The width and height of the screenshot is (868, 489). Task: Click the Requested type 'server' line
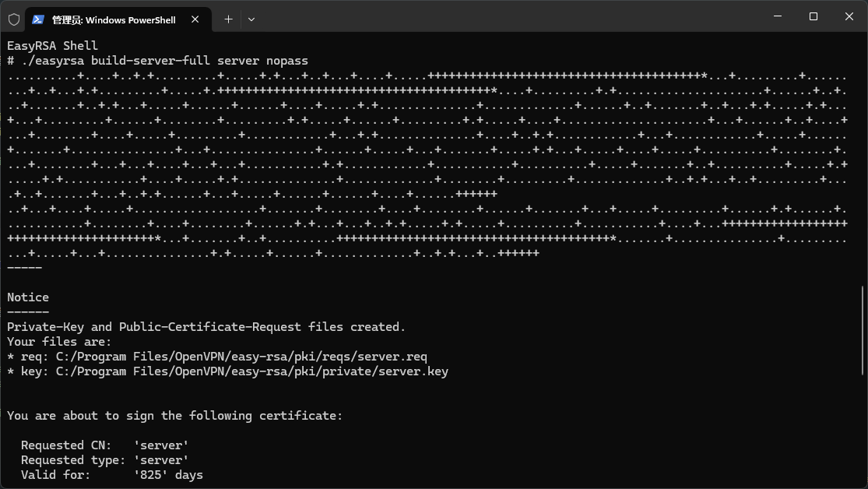[x=104, y=460]
